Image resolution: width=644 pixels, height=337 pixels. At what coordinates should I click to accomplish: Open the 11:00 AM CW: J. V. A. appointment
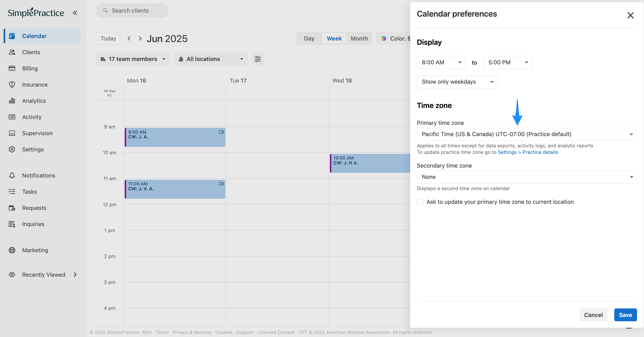tap(175, 189)
